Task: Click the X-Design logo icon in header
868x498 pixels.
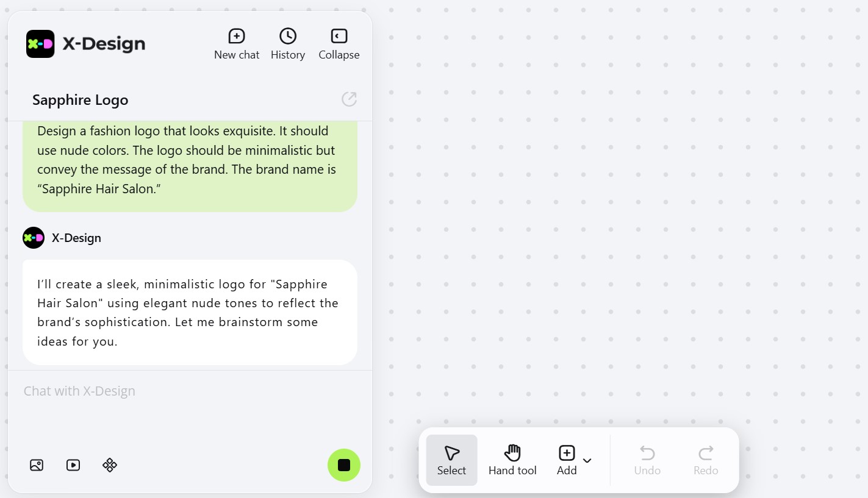Action: 40,44
